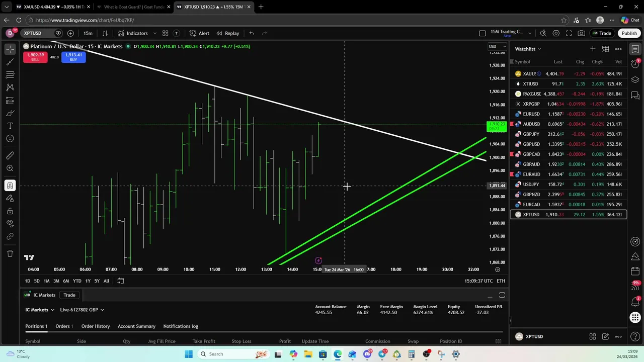Delete drawings with trash icon

coord(10,253)
